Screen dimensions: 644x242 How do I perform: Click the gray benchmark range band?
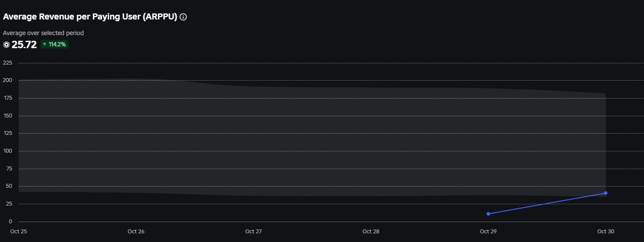312,138
